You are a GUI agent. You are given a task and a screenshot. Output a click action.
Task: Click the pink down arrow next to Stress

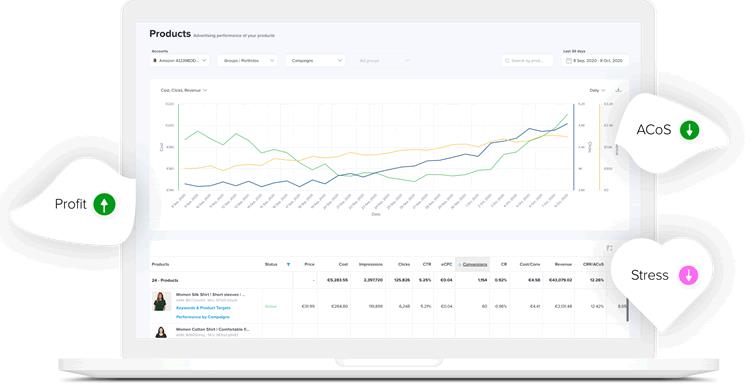(688, 275)
